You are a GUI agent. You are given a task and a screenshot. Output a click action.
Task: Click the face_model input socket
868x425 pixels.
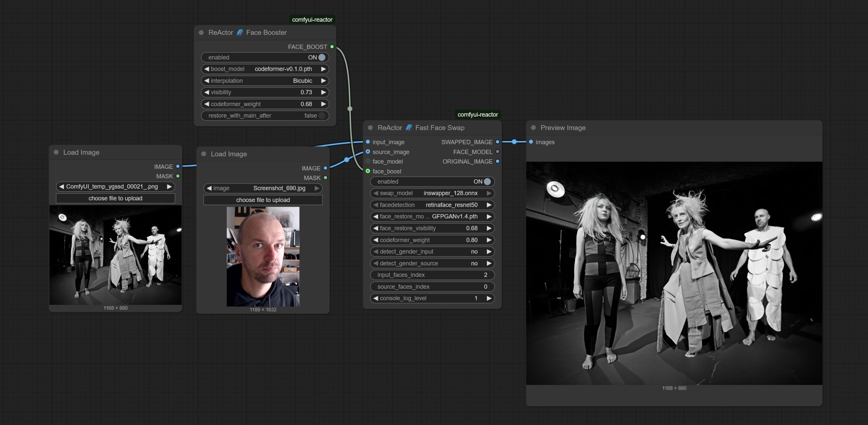(368, 162)
